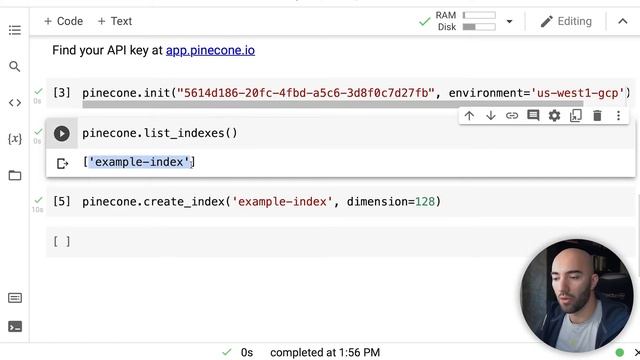Open cell editor settings gear
Image resolution: width=640 pixels, height=360 pixels.
554,116
